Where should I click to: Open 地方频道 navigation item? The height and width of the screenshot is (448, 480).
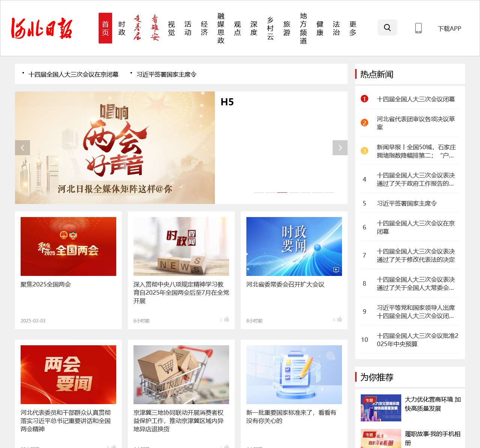click(303, 28)
